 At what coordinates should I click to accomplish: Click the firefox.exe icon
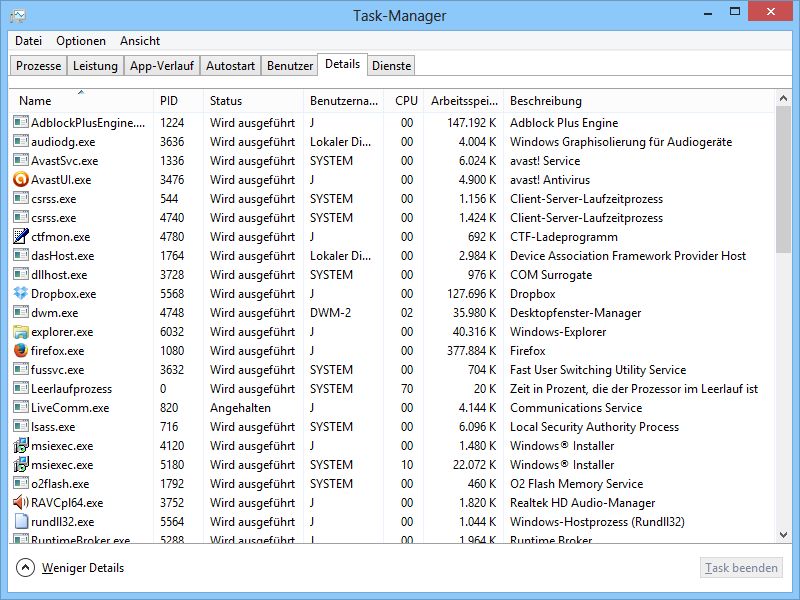(x=20, y=351)
